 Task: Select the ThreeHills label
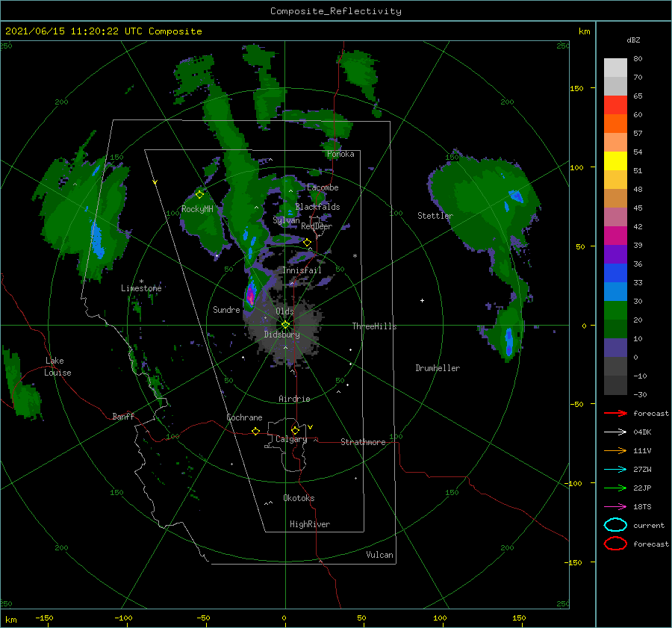click(374, 326)
